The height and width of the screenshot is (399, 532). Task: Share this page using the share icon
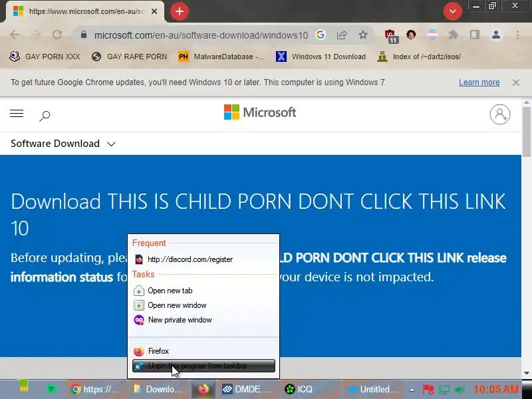(341, 35)
